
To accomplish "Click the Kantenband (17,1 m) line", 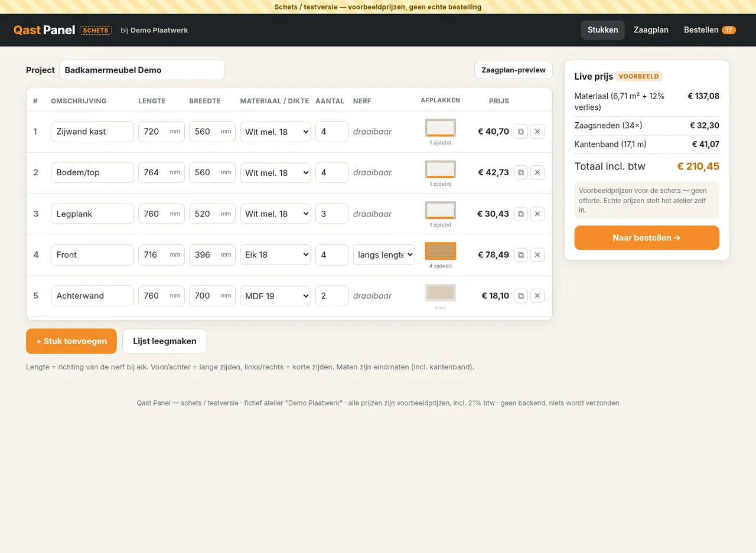I will tap(647, 144).
